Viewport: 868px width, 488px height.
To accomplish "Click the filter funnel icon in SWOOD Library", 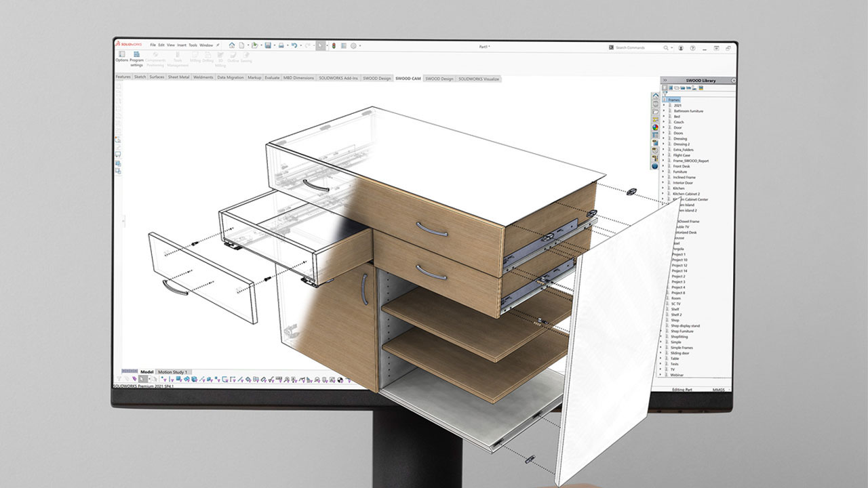I will [665, 94].
